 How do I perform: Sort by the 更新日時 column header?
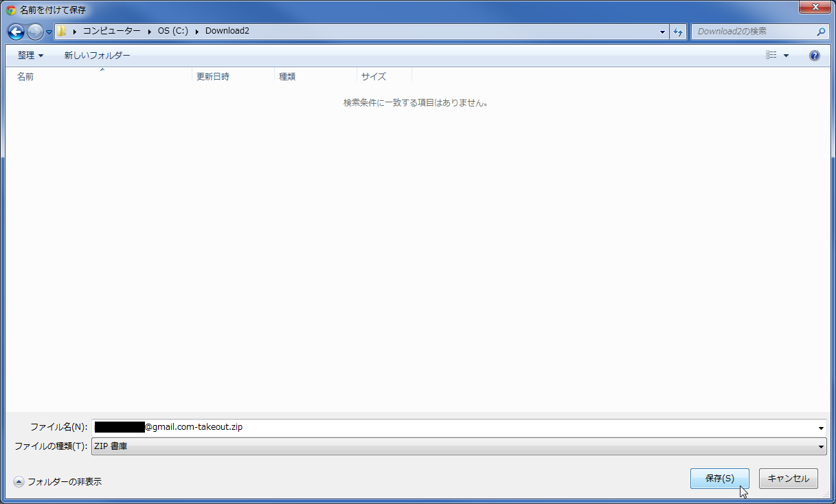(233, 76)
